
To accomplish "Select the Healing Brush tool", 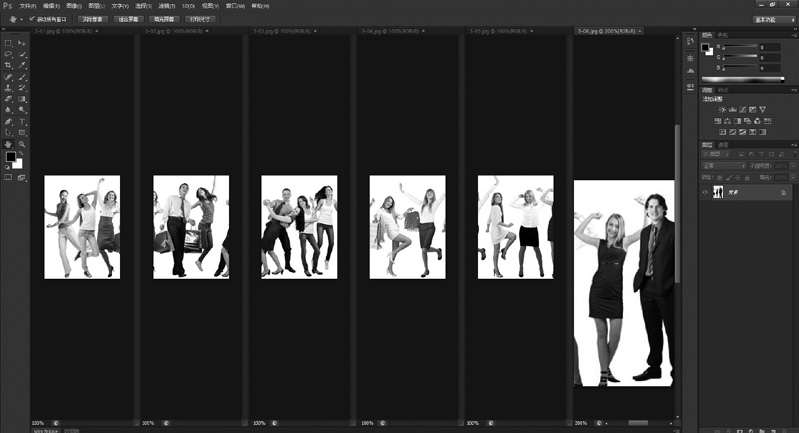I will (x=8, y=77).
